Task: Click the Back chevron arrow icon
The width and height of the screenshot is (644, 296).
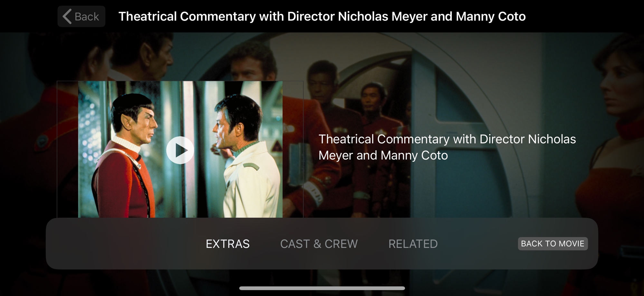Action: click(67, 16)
